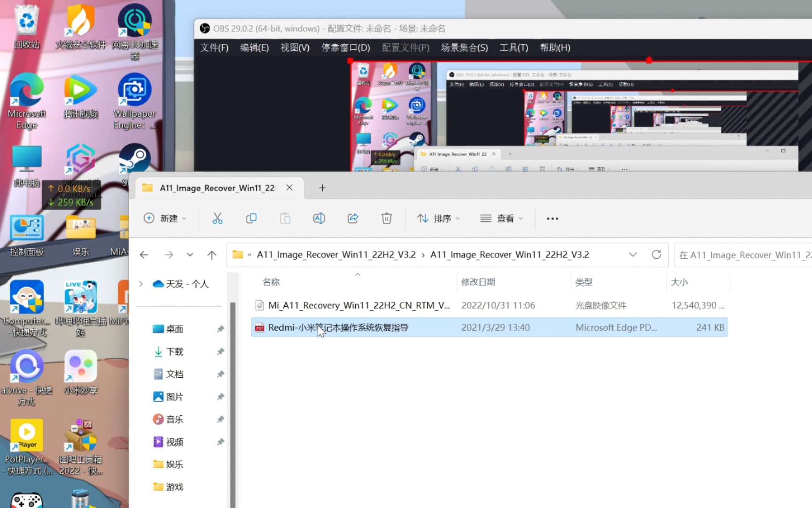The image size is (812, 508).
Task: Open NetEase UU accelerator desktop icon
Action: tap(135, 32)
